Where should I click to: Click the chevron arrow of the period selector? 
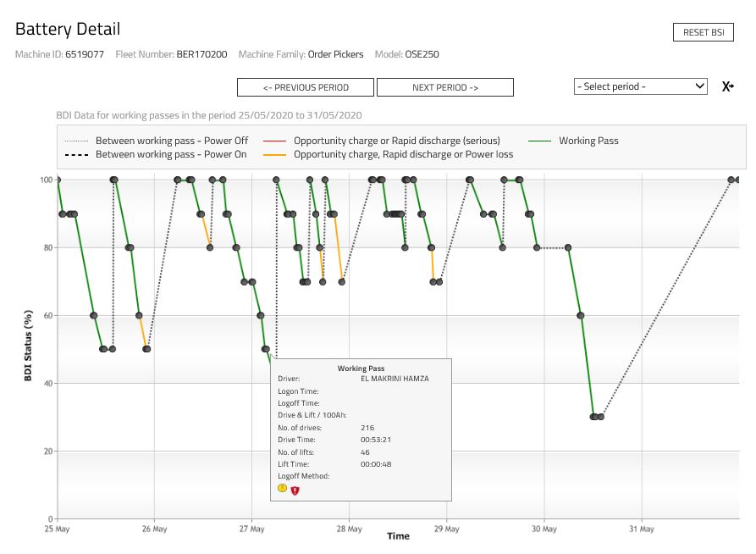699,86
